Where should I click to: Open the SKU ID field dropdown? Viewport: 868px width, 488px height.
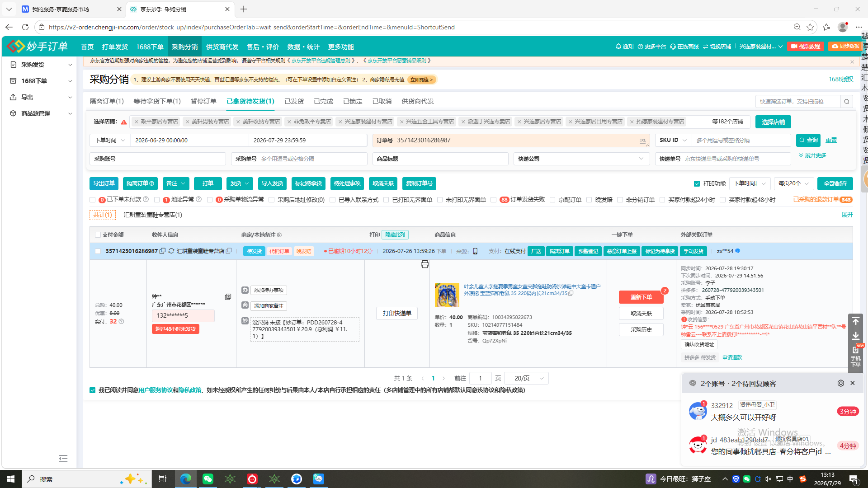point(673,141)
